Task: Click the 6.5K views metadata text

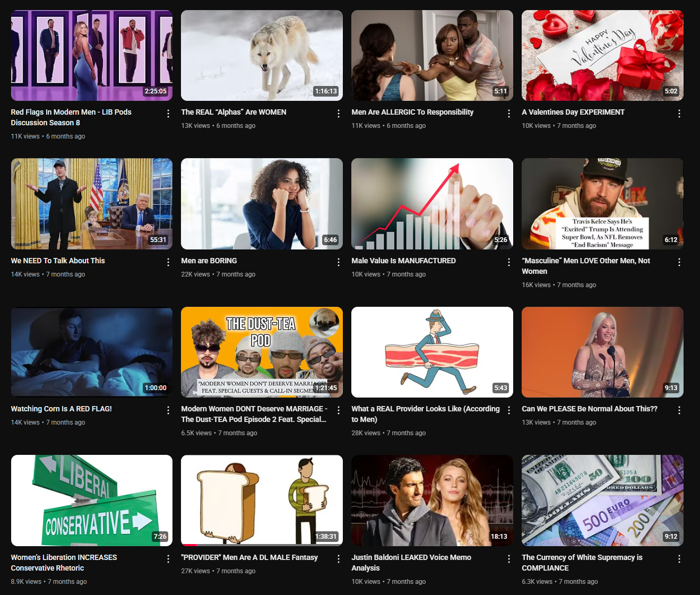Action: point(196,433)
